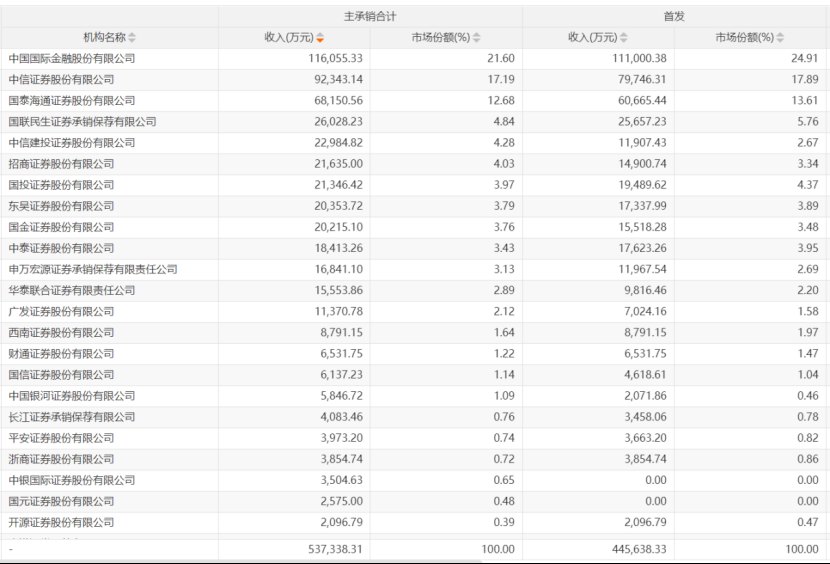Click revenue value 5,846.72

point(341,396)
